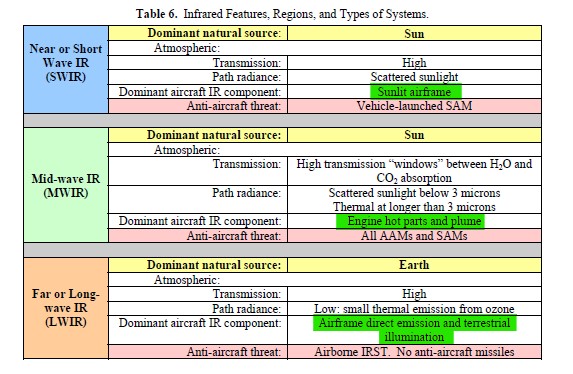Click the 'Transmission:' label in LWIR section
The width and height of the screenshot is (573, 374).
[x=247, y=294]
